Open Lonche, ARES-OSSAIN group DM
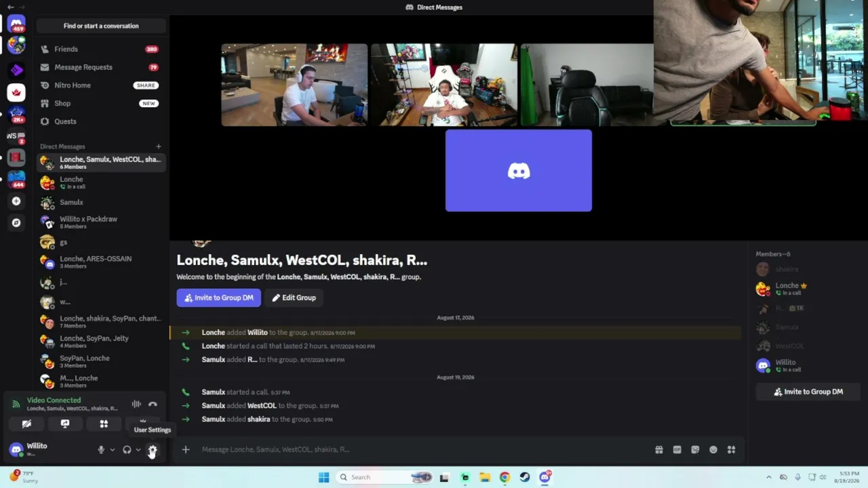The width and height of the screenshot is (868, 488). click(101, 262)
